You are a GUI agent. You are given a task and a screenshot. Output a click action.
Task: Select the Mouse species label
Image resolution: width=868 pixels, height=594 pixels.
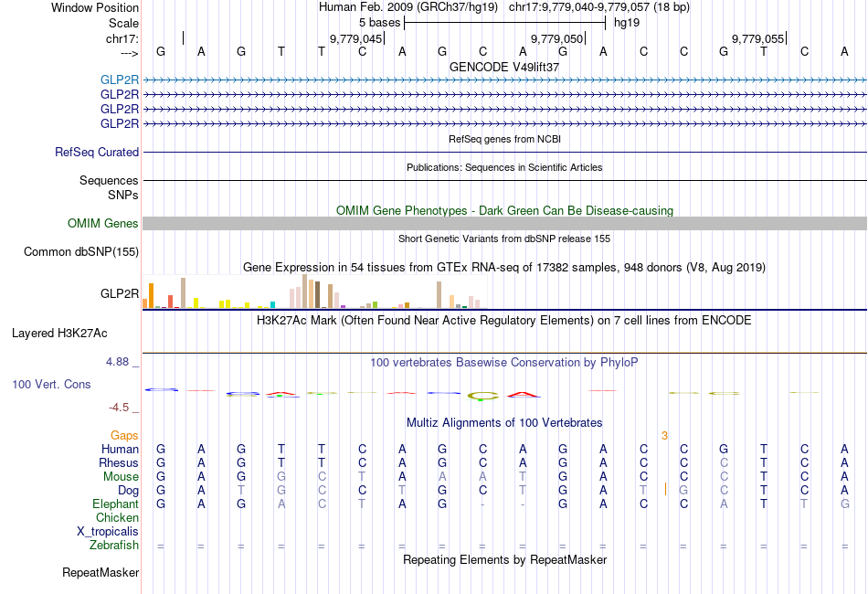tap(121, 477)
